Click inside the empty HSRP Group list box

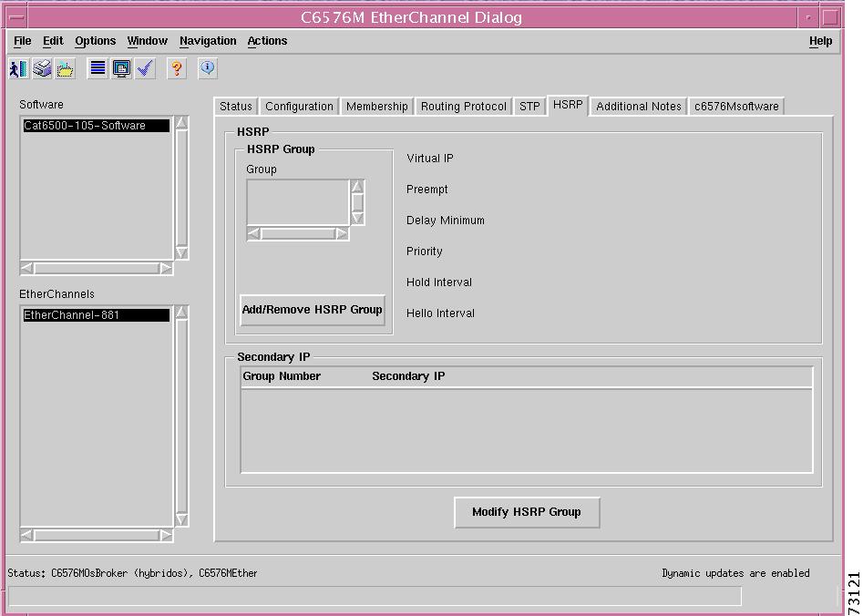click(297, 202)
